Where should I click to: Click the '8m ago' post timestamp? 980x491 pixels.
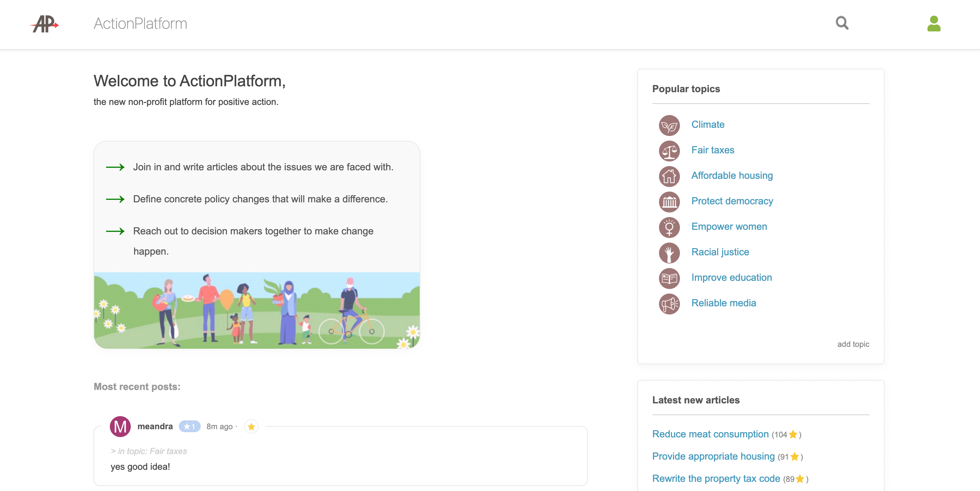coord(219,427)
